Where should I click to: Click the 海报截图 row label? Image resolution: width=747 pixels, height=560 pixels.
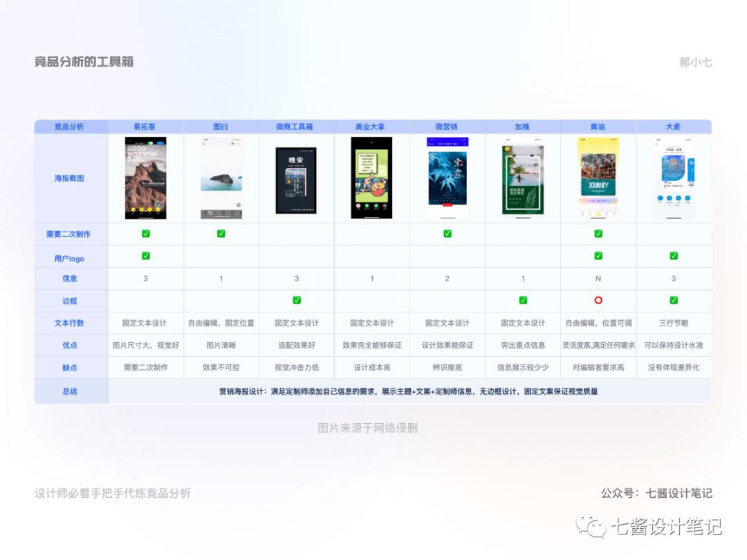tap(69, 178)
